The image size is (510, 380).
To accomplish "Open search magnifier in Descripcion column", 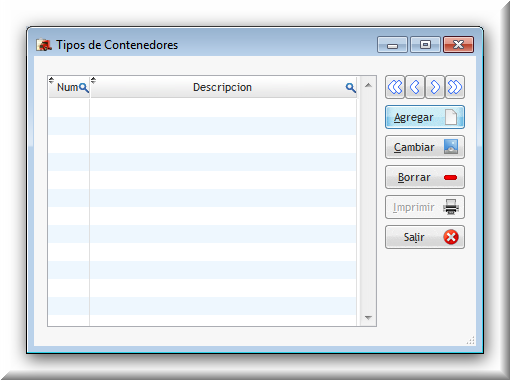I will 350,88.
